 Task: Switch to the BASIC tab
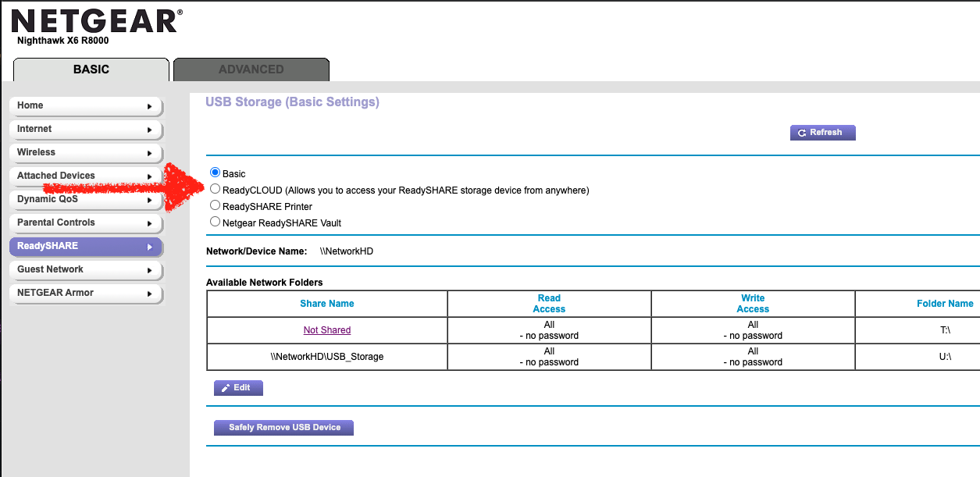click(91, 69)
